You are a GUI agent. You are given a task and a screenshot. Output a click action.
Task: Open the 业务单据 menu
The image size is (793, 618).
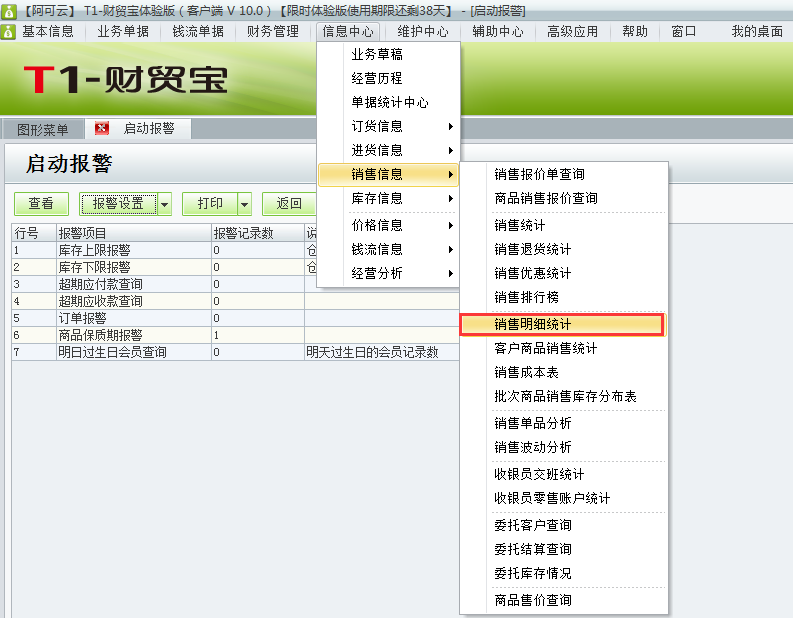(123, 32)
